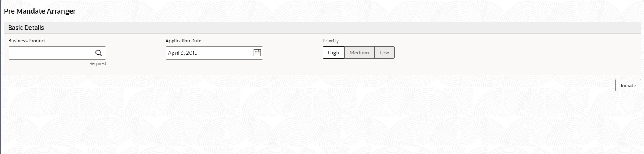
Task: Open the Business Product search lookup
Action: click(x=98, y=53)
